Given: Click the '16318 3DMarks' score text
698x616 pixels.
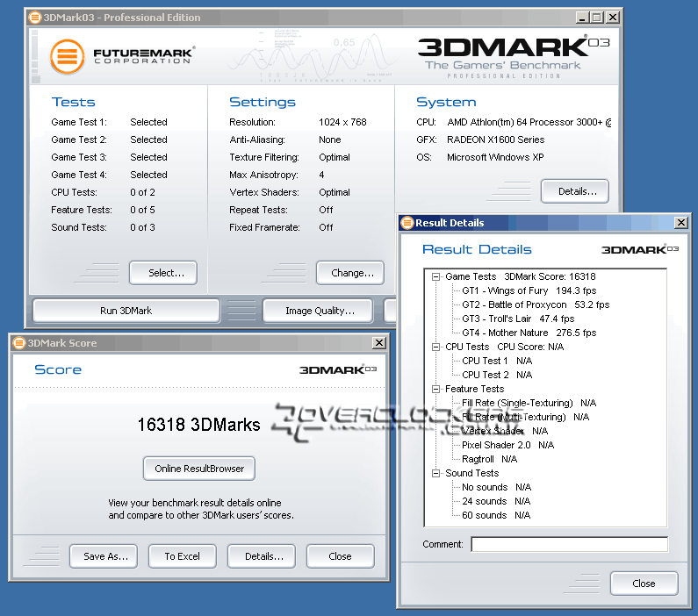Looking at the screenshot, I should tap(199, 425).
